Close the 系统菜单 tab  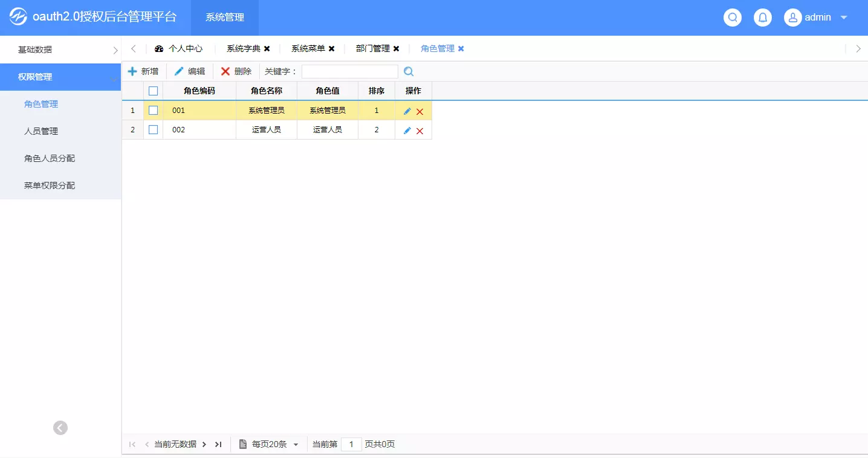coord(332,48)
